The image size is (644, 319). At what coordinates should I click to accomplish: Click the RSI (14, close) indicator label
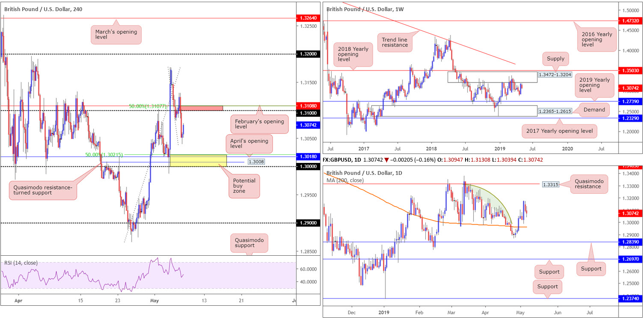pyautogui.click(x=21, y=263)
